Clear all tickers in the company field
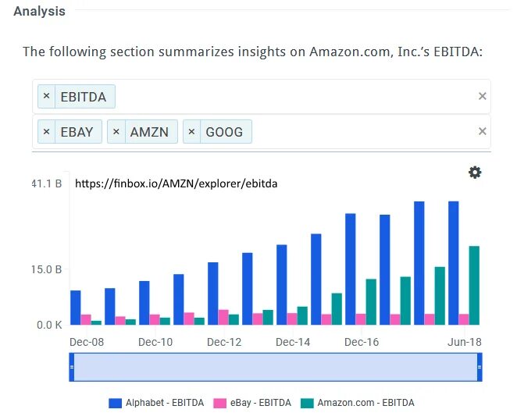 (482, 132)
